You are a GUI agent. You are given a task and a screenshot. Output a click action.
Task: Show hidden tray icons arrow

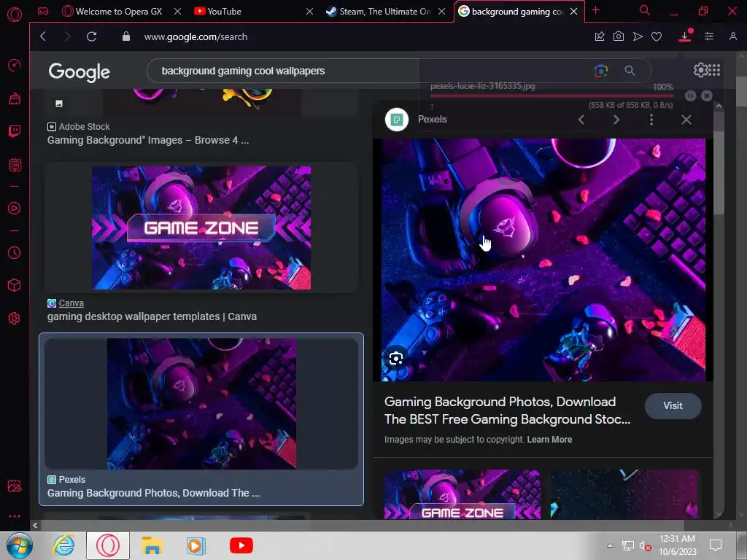click(x=610, y=545)
